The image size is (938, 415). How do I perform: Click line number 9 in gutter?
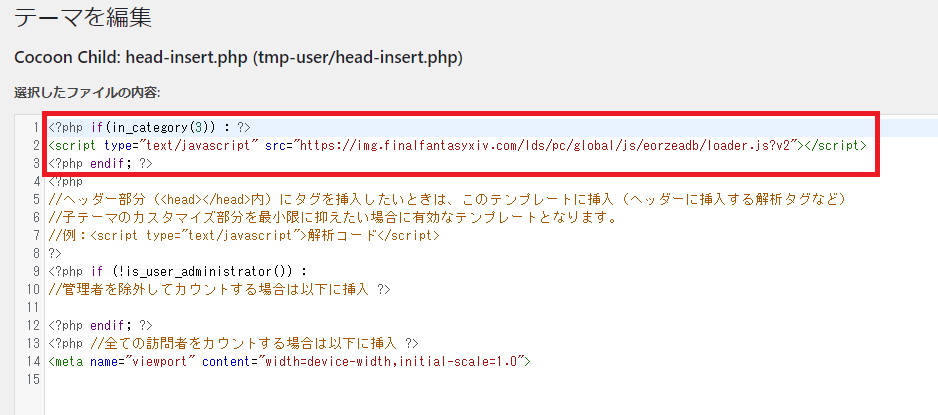(x=36, y=271)
